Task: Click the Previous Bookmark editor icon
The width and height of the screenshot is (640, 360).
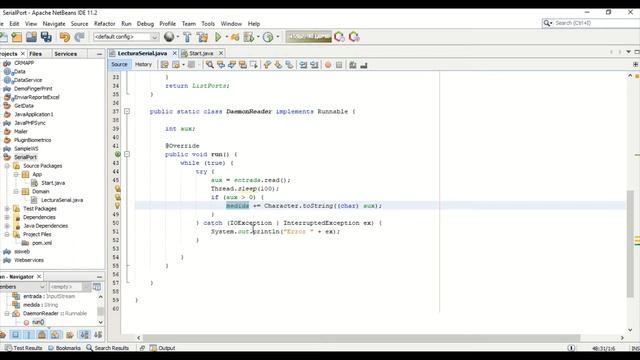Action: click(x=267, y=64)
